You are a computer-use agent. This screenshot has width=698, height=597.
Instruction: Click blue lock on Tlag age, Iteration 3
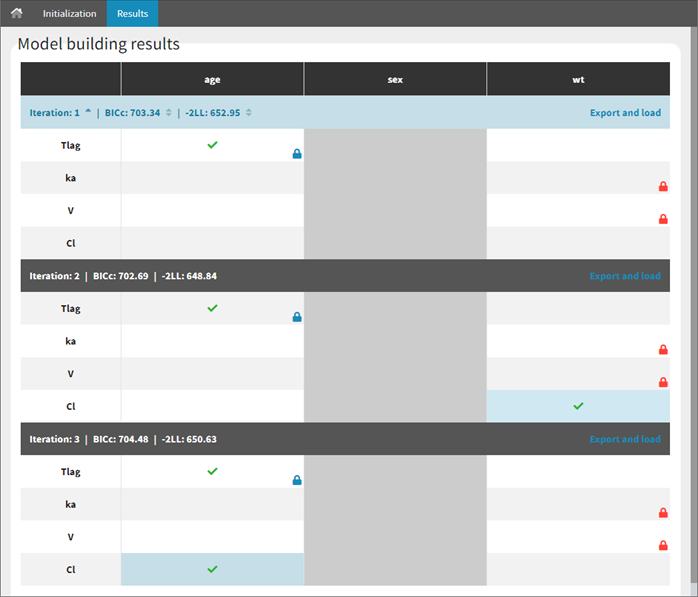(x=297, y=480)
